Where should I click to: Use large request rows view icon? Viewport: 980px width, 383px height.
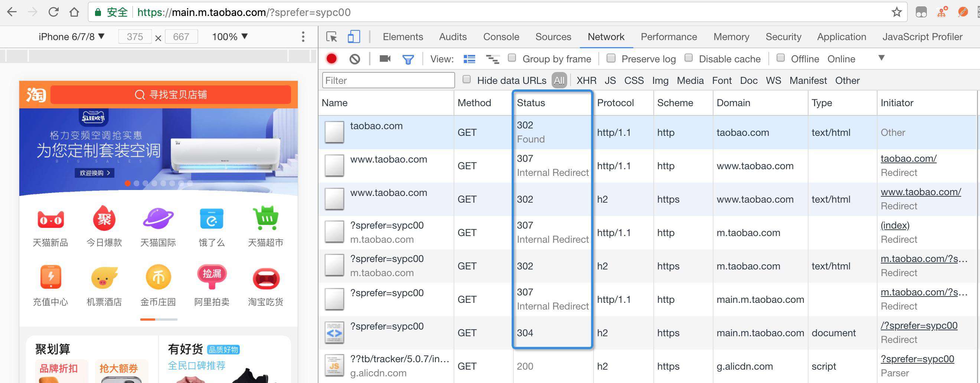pos(470,59)
